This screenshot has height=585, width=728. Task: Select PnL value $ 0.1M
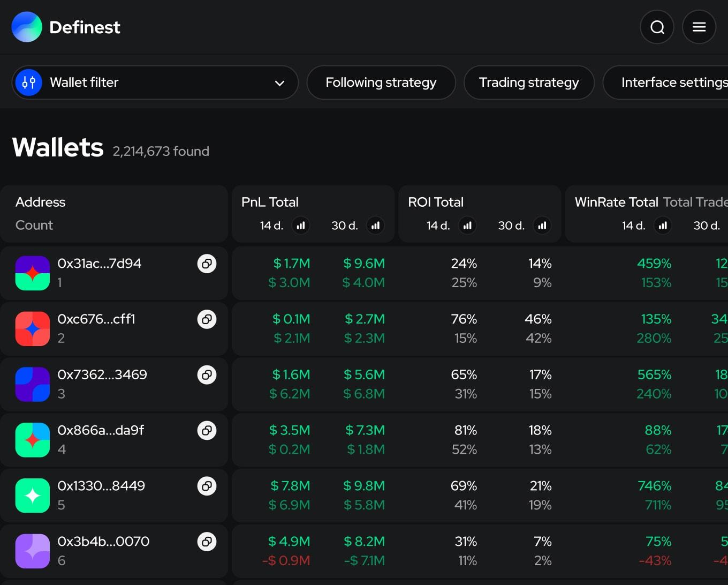(291, 319)
